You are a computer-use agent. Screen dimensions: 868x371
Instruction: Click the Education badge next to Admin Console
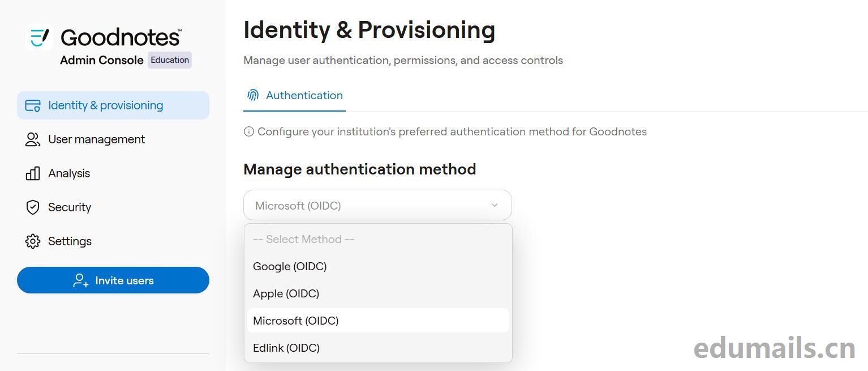tap(170, 60)
